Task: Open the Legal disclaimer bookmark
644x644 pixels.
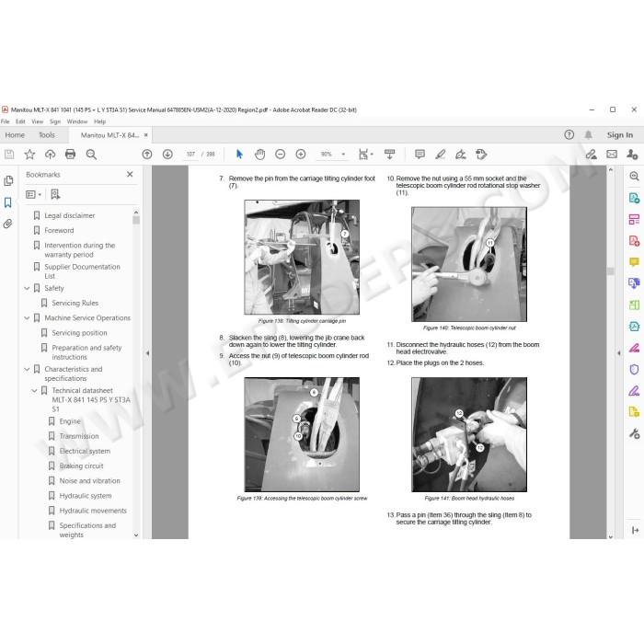Action: coord(69,215)
